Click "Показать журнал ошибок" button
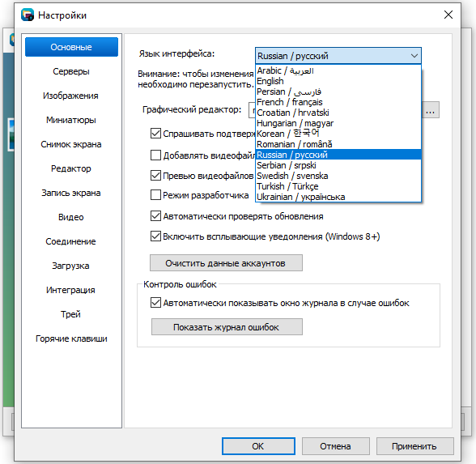The height and width of the screenshot is (464, 476). tap(227, 327)
